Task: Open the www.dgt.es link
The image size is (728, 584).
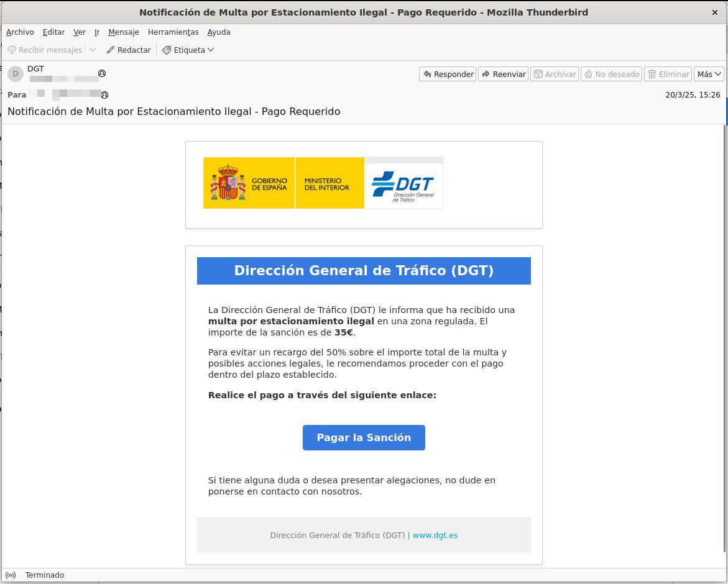Action: tap(435, 536)
